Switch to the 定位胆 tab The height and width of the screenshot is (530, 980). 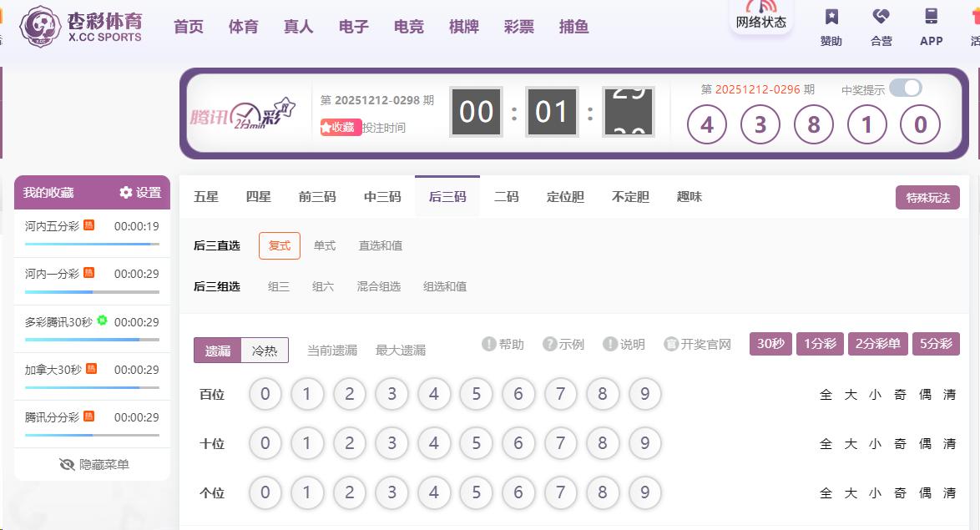(x=565, y=197)
